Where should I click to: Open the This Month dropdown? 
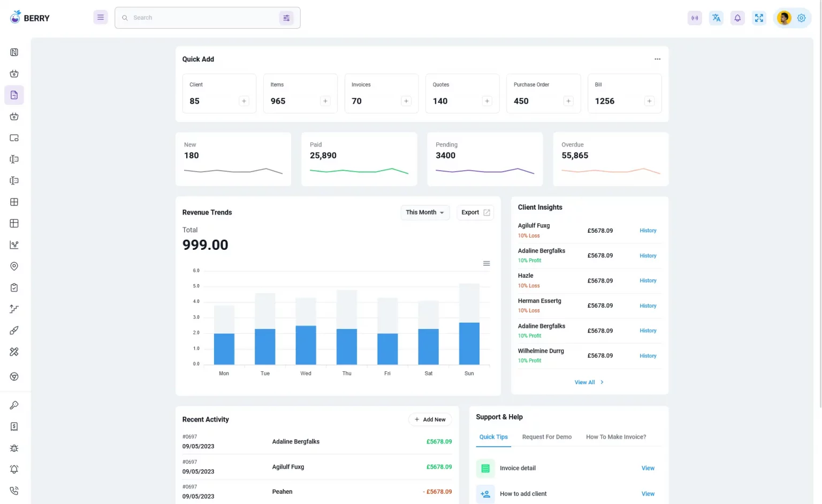424,212
